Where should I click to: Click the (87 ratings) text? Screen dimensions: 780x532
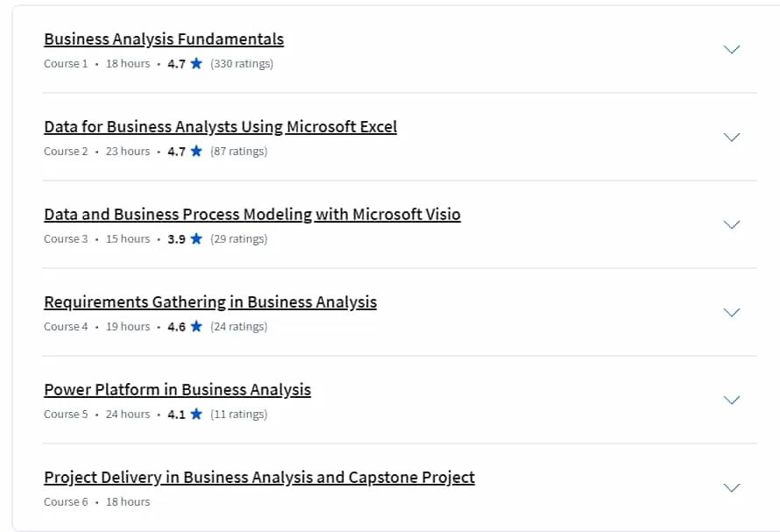(x=238, y=152)
